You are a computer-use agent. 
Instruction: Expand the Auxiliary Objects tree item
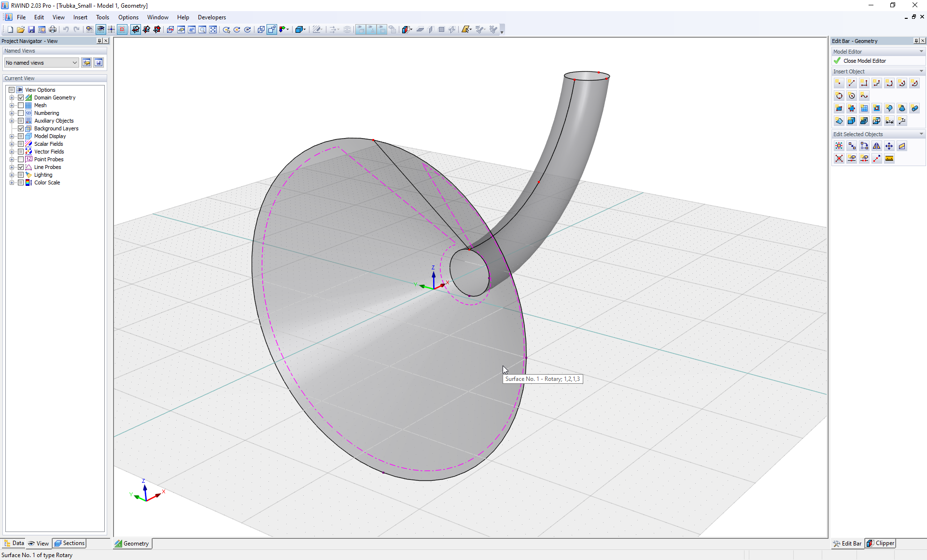(x=12, y=121)
